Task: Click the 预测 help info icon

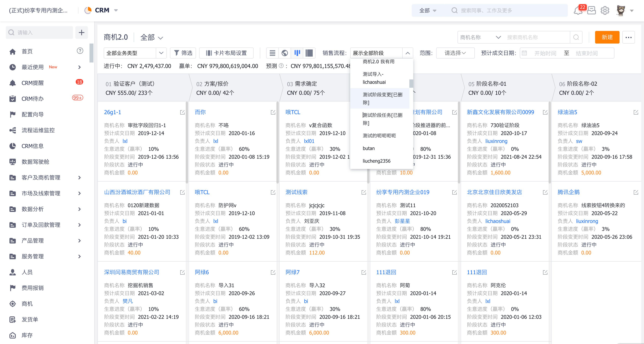Action: click(281, 66)
